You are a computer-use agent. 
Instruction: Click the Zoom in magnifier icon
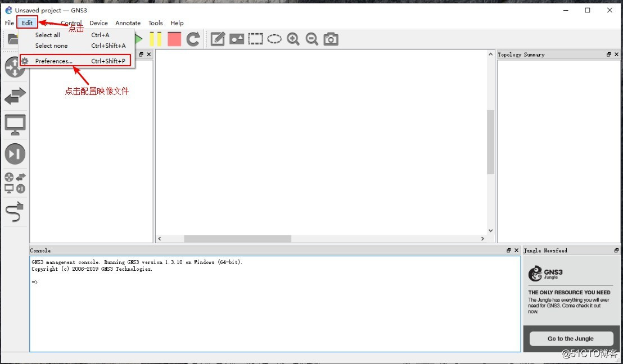pos(293,39)
